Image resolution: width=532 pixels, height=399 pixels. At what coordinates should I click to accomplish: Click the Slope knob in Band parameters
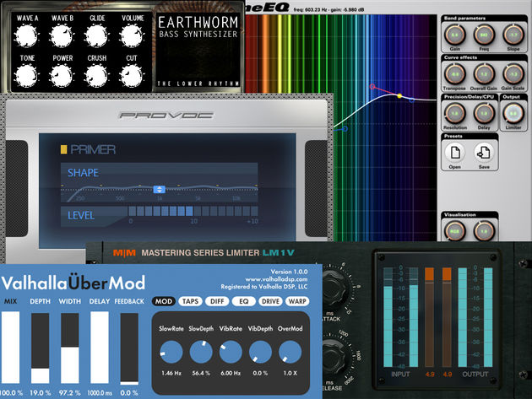tap(513, 35)
